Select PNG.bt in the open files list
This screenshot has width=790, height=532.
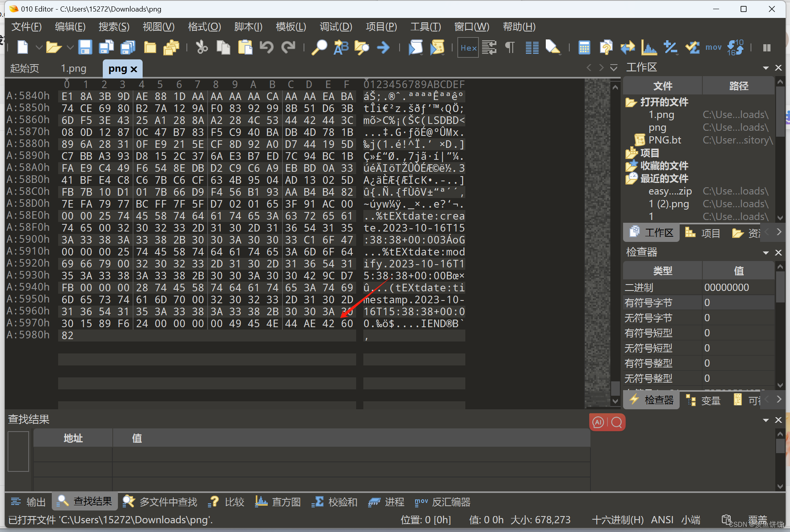(665, 140)
